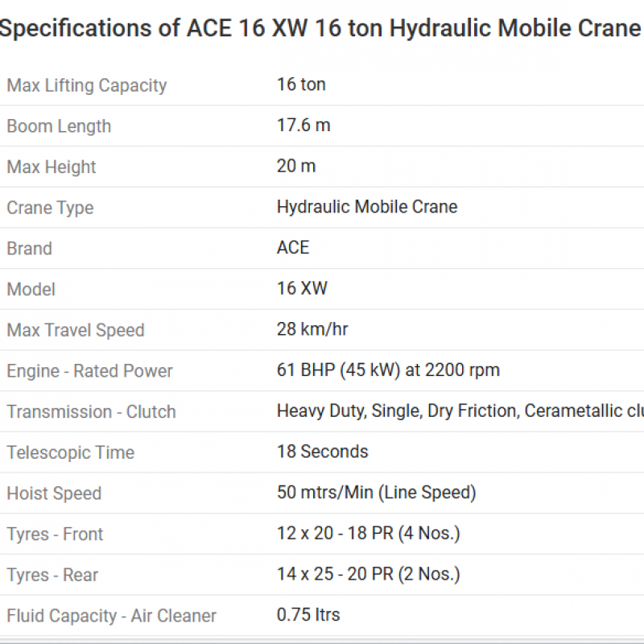Click the Crane Type label
This screenshot has height=644, width=644.
pos(50,208)
